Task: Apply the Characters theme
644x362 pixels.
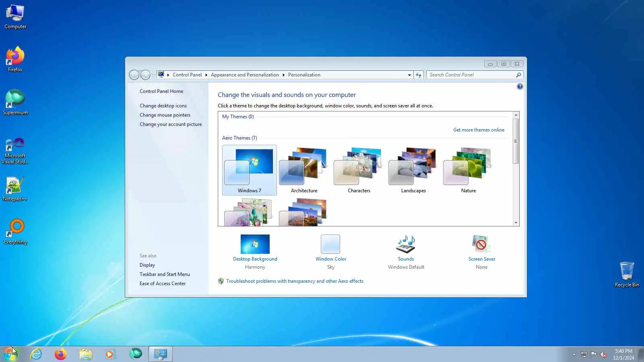Action: tap(359, 170)
